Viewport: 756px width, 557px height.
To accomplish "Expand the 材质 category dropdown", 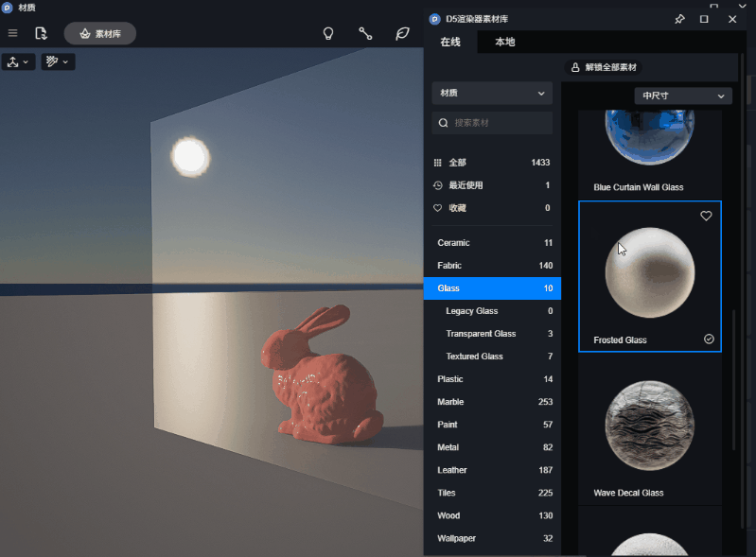I will coord(491,93).
